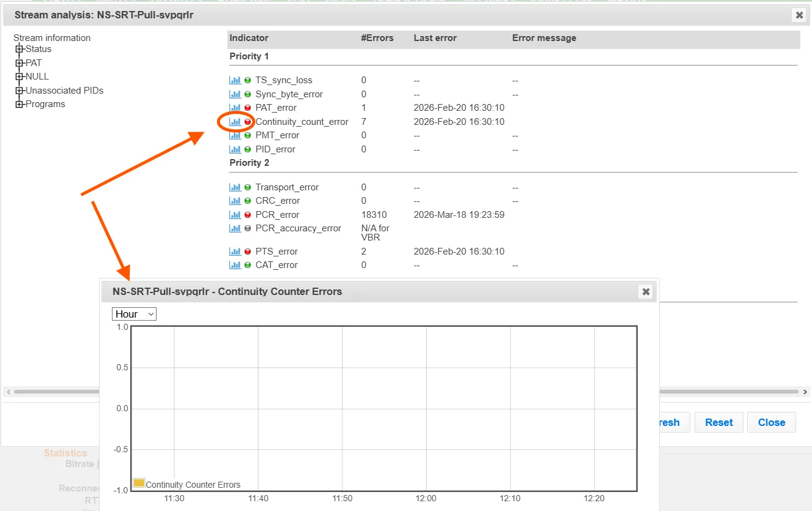Open the PCR_error chart icon
The width and height of the screenshot is (812, 511).
pos(235,215)
